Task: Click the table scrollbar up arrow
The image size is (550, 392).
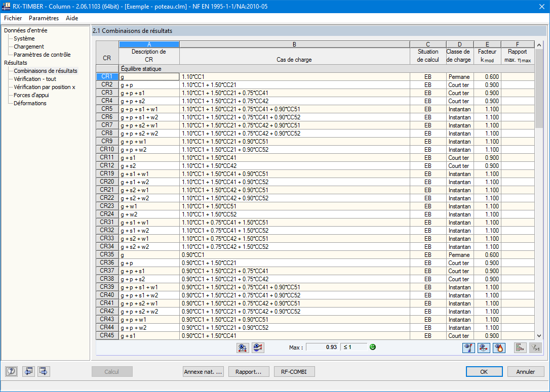Action: click(539, 45)
